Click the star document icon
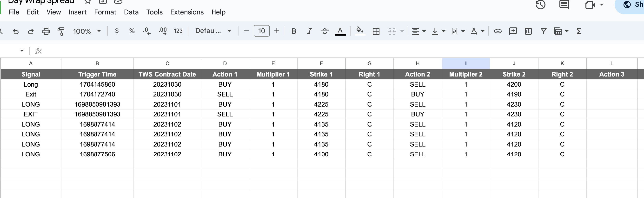Image resolution: width=644 pixels, height=198 pixels. tap(87, 2)
